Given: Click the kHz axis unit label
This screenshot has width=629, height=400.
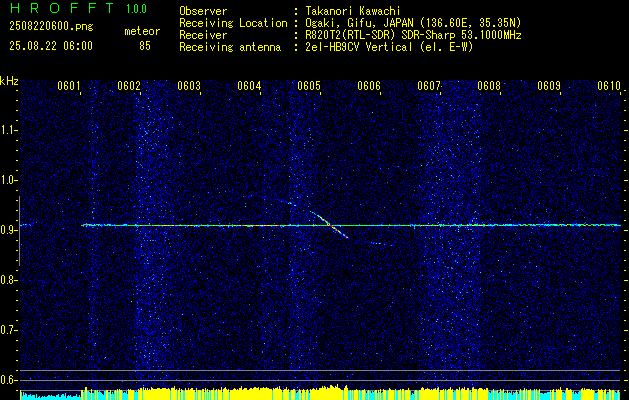Looking at the screenshot, I should (9, 81).
